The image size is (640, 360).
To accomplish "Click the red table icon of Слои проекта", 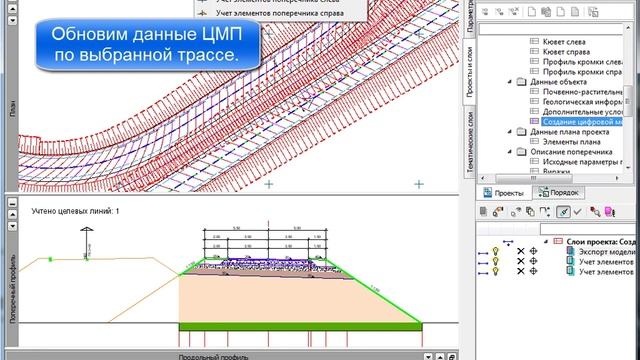I will click(x=558, y=241).
